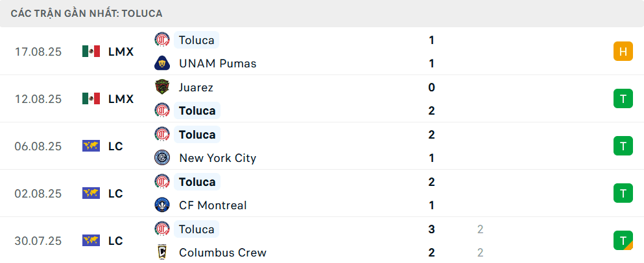The height and width of the screenshot is (263, 644).
Task: Click the Columbus Crew club crest
Action: coord(162,253)
